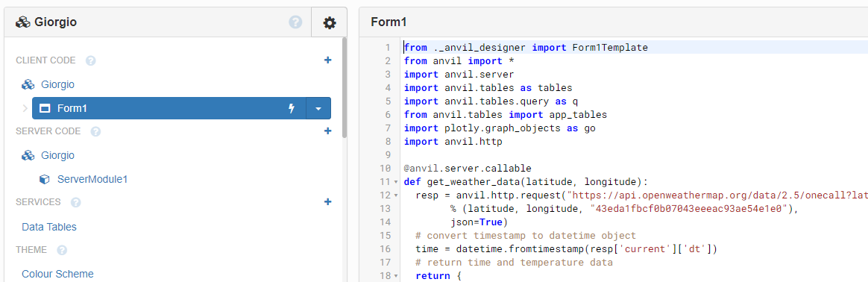Open the Form1 dropdown arrow menu

[x=318, y=109]
